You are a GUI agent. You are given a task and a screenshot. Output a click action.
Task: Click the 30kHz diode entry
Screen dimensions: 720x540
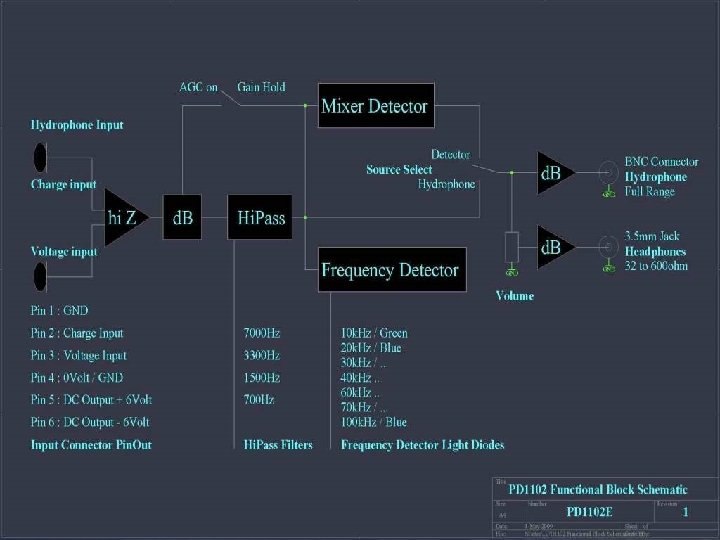coord(363,363)
